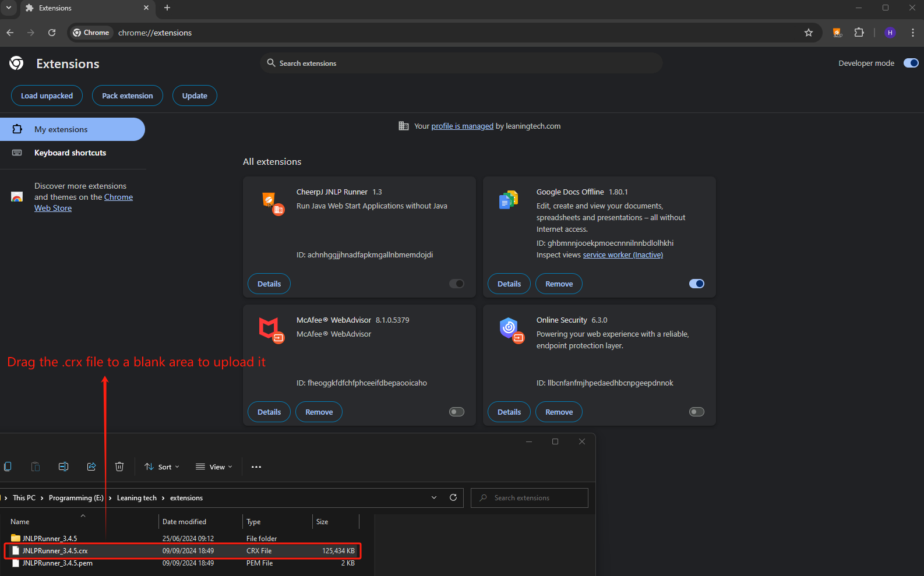Click the rename icon in File Explorer toolbar
Screen dimensions: 924x576
64,467
